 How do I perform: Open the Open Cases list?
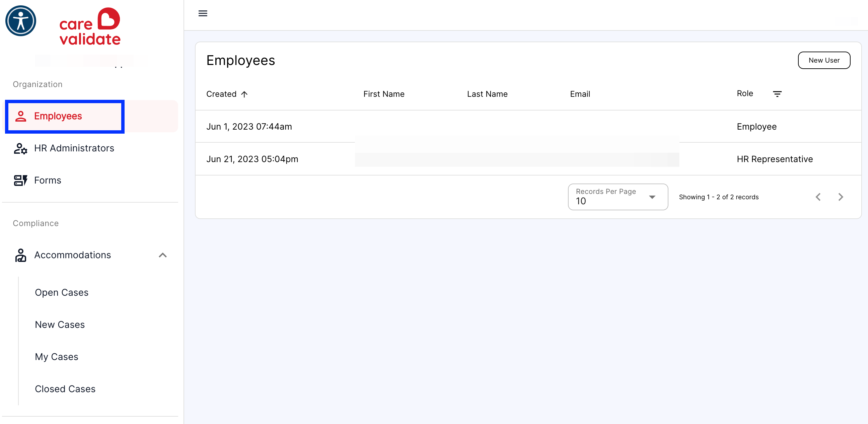tap(62, 293)
